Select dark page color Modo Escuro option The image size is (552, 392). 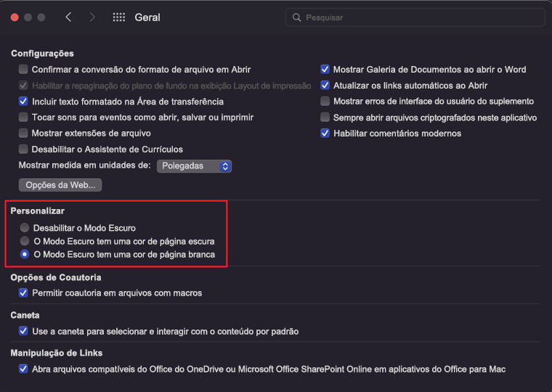(x=25, y=241)
